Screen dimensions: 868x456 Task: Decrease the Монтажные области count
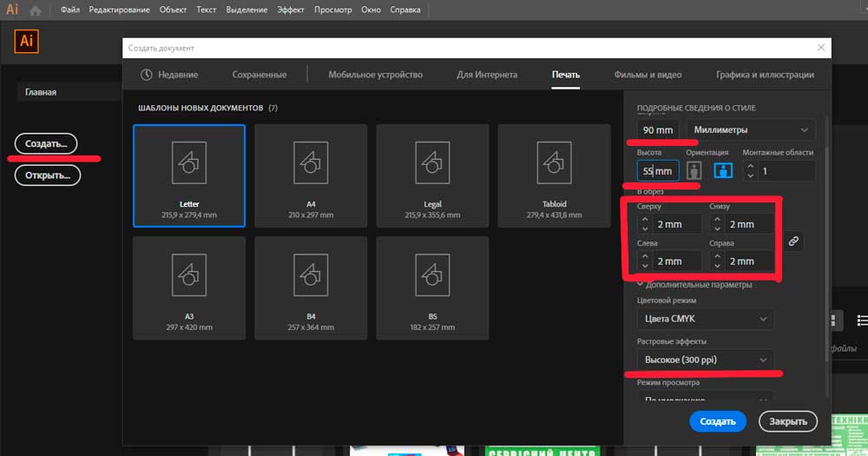[x=751, y=175]
